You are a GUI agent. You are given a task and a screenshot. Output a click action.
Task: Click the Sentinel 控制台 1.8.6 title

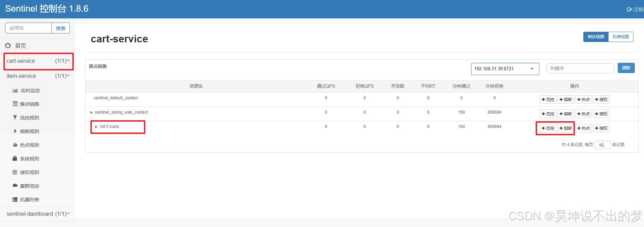(x=47, y=9)
